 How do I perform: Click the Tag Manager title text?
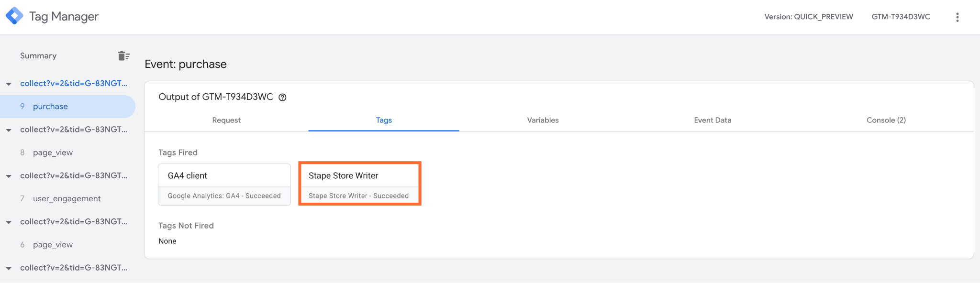click(x=64, y=16)
